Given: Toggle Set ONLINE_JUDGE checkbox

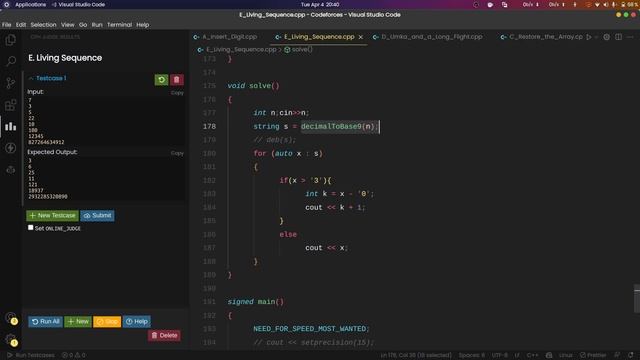Looking at the screenshot, I should [31, 227].
